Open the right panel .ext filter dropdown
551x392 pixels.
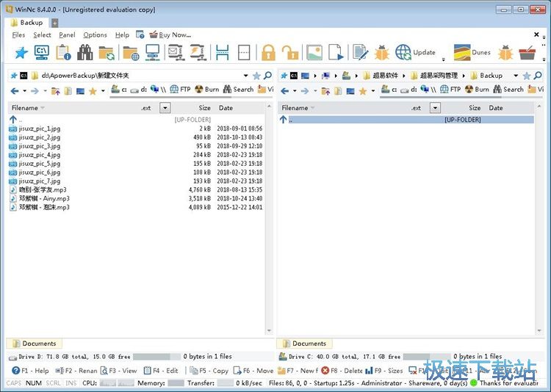click(x=435, y=108)
